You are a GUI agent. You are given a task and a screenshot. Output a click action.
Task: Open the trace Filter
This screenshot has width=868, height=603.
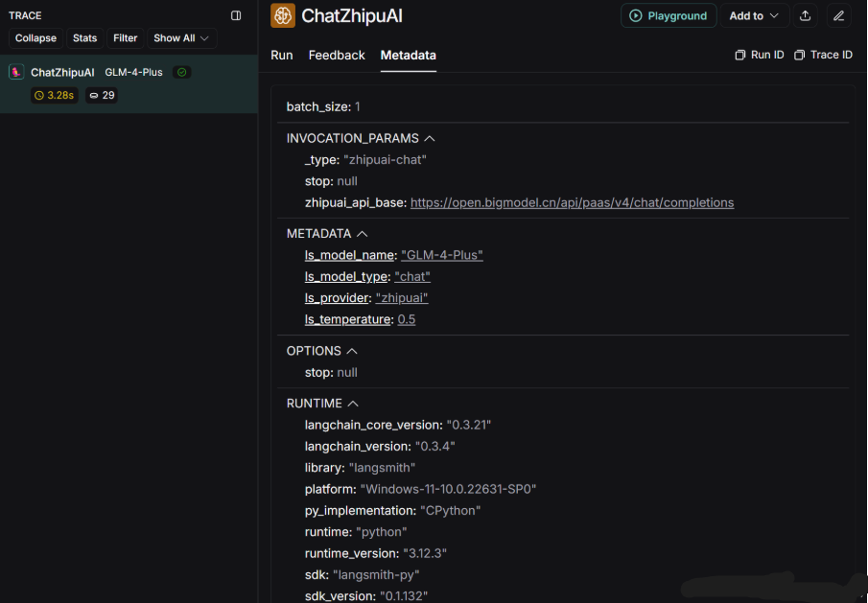point(125,38)
